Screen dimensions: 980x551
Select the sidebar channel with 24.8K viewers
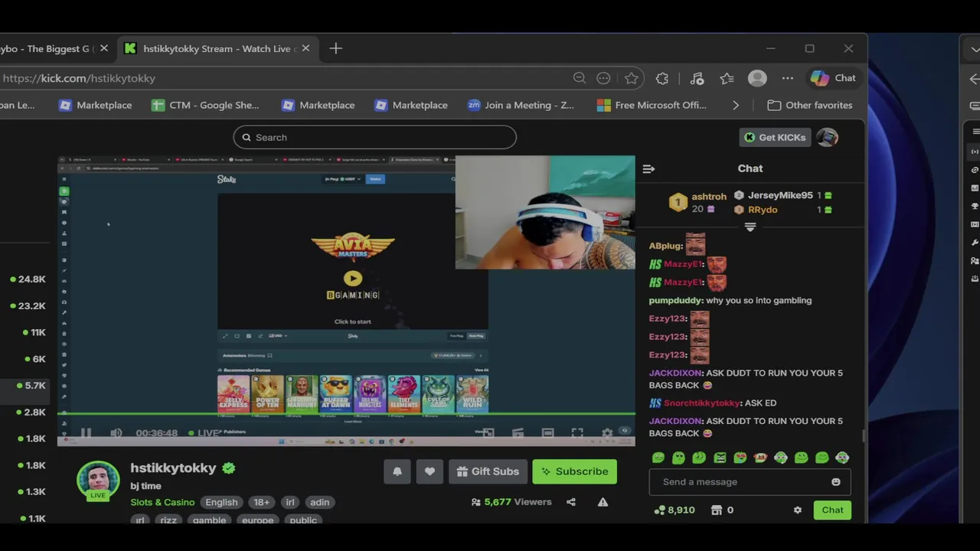(28, 279)
